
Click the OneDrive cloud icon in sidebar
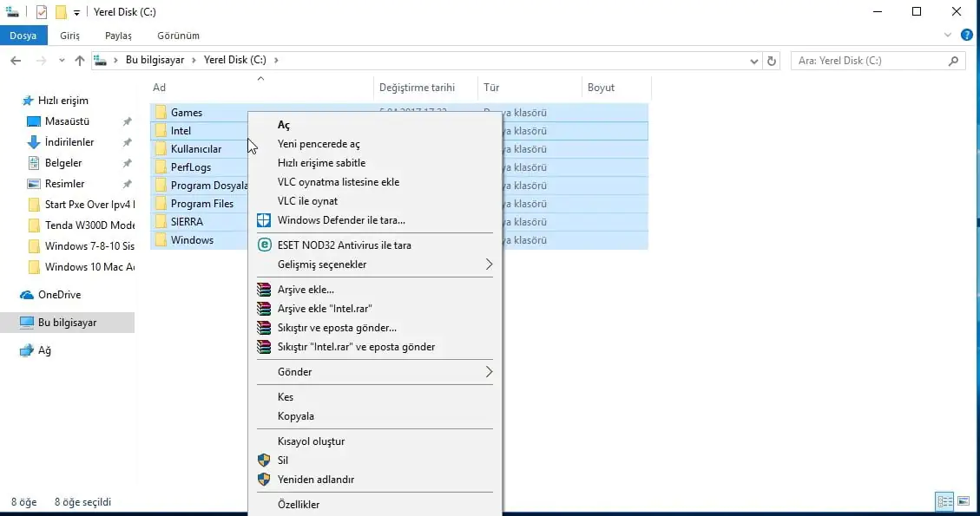tap(28, 295)
